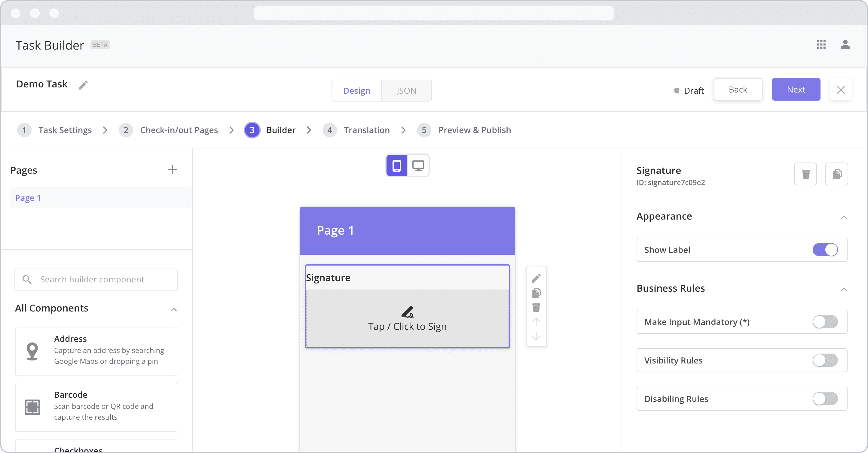Add a new page with plus icon

point(173,169)
